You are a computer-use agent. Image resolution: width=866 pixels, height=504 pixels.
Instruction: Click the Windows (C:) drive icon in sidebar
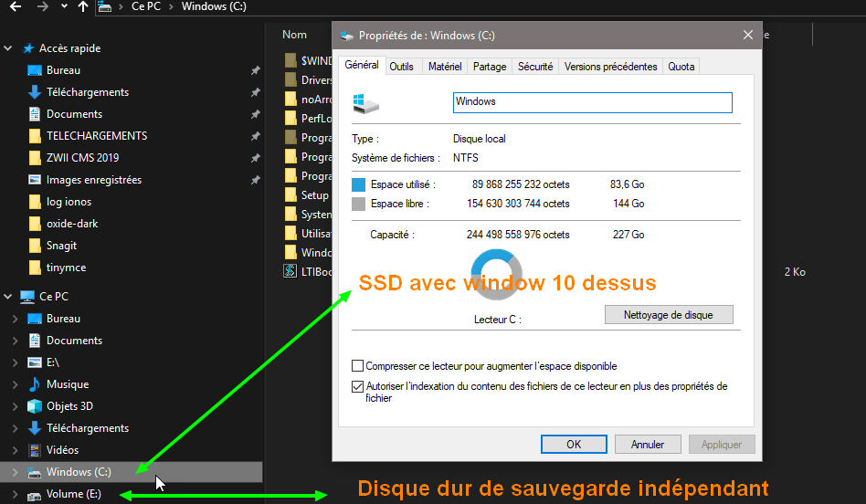click(x=35, y=472)
